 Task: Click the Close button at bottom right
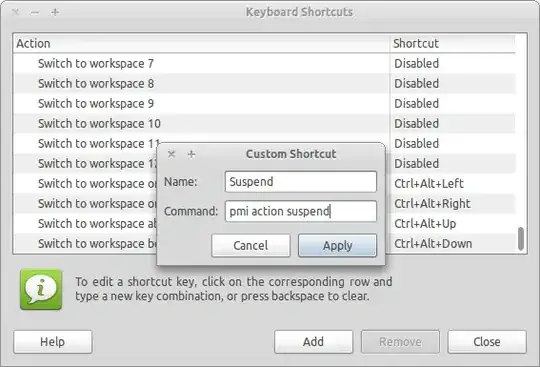pos(487,342)
